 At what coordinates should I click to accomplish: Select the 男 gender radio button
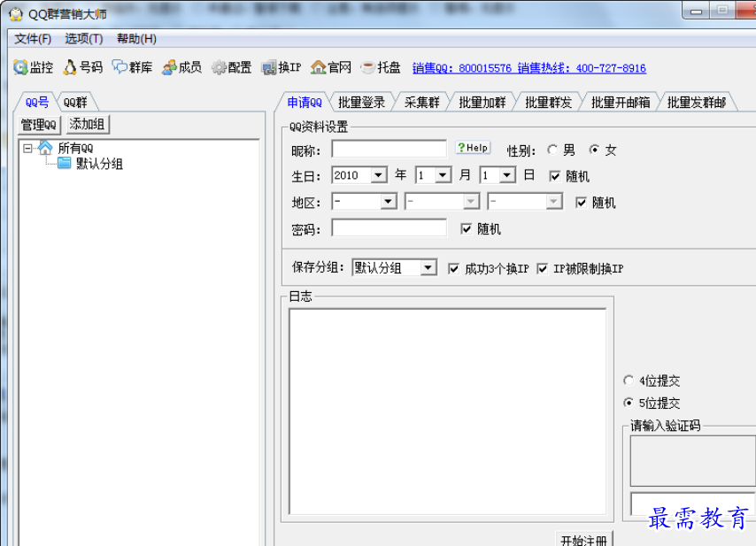tap(552, 150)
